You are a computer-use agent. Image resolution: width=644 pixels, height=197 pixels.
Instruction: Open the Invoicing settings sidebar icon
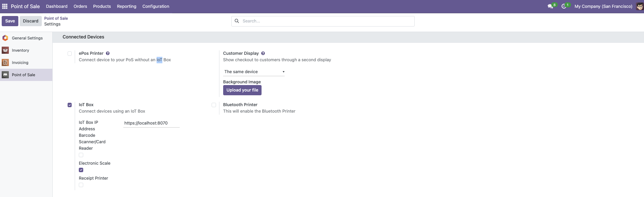pos(5,63)
